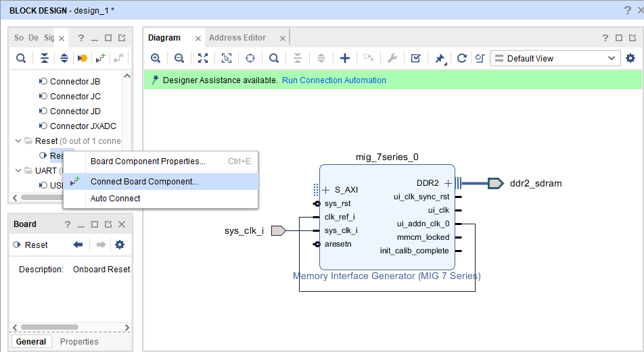Switch to the Address Editor tab
Viewport: 644px width, 352px height.
237,38
